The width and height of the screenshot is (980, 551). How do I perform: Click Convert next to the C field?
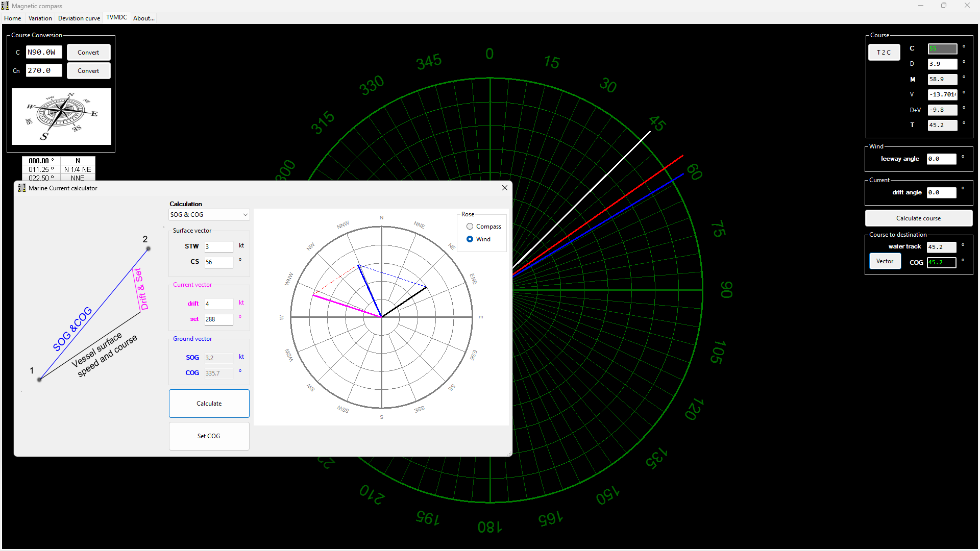(x=88, y=53)
